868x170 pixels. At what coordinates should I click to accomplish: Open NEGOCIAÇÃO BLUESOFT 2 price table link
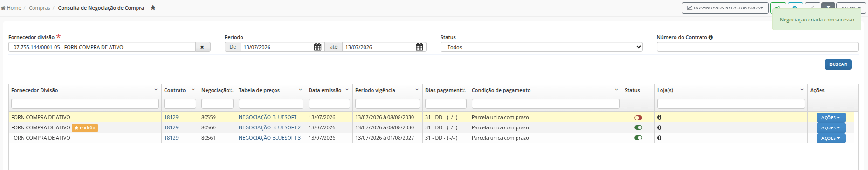coord(269,127)
